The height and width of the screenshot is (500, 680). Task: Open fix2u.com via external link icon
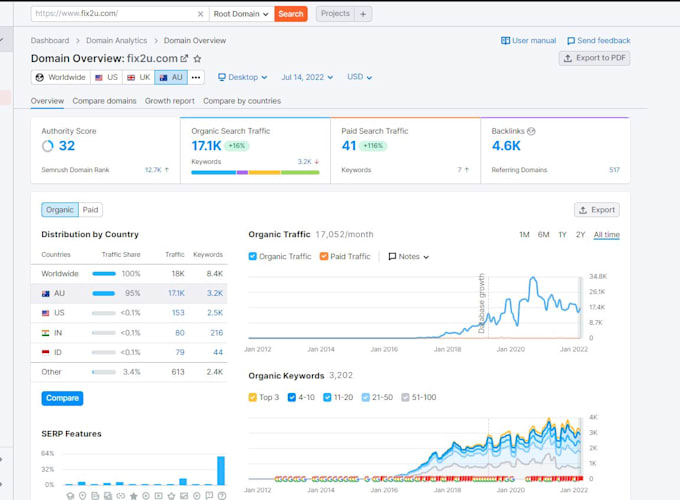click(x=184, y=58)
